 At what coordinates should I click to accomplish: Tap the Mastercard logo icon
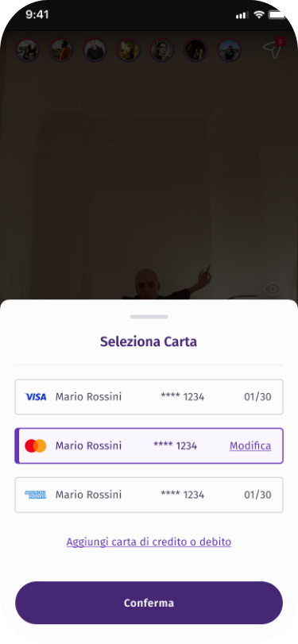(x=36, y=445)
